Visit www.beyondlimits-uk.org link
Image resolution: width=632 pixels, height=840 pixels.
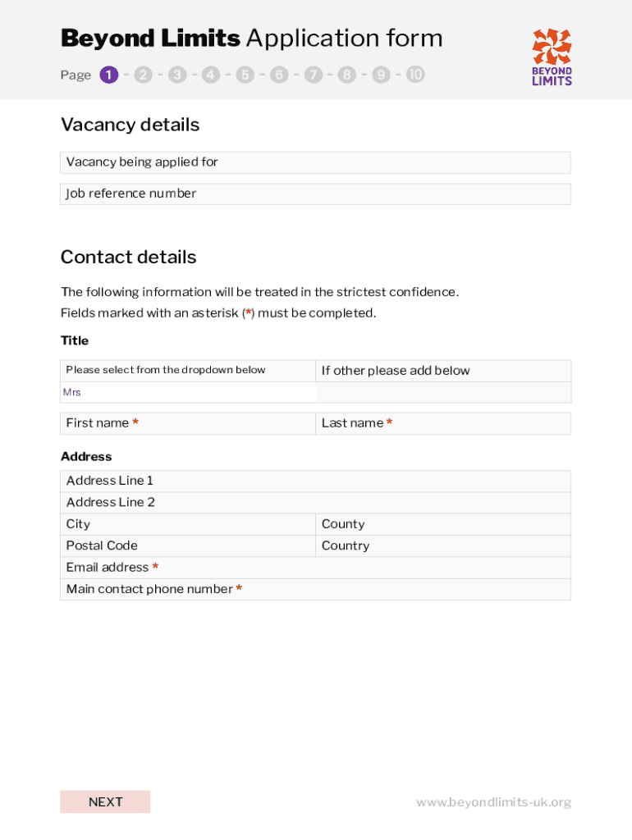[493, 802]
